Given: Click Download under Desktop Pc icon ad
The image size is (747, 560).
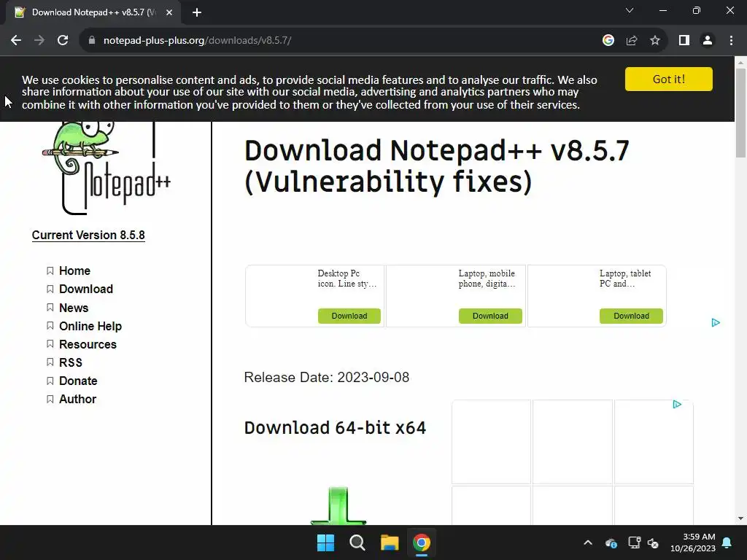Looking at the screenshot, I should click(349, 316).
